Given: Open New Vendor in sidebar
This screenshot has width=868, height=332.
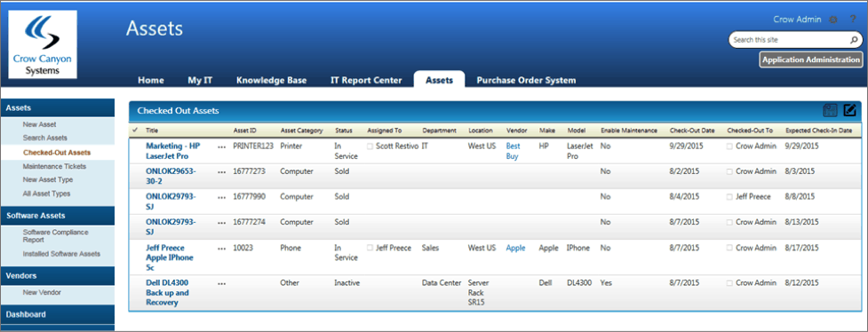Looking at the screenshot, I should point(42,292).
